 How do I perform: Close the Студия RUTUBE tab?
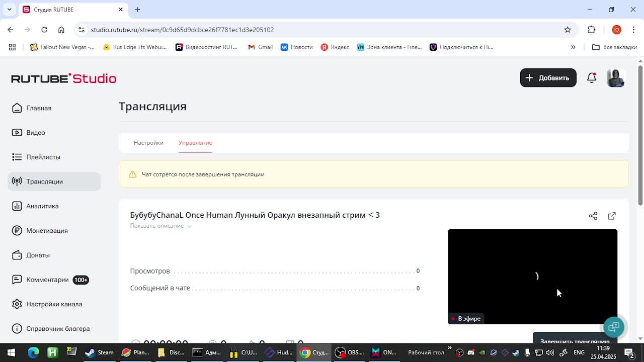(121, 10)
